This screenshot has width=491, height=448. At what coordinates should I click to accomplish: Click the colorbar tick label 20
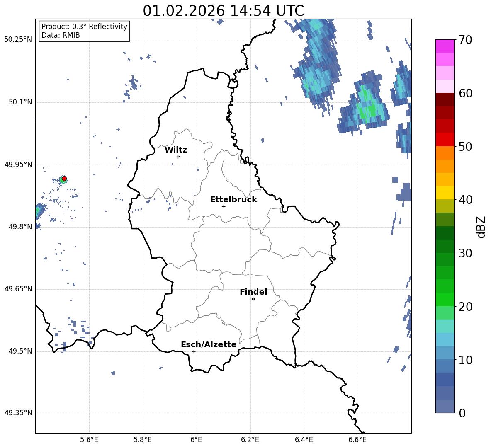pos(465,307)
